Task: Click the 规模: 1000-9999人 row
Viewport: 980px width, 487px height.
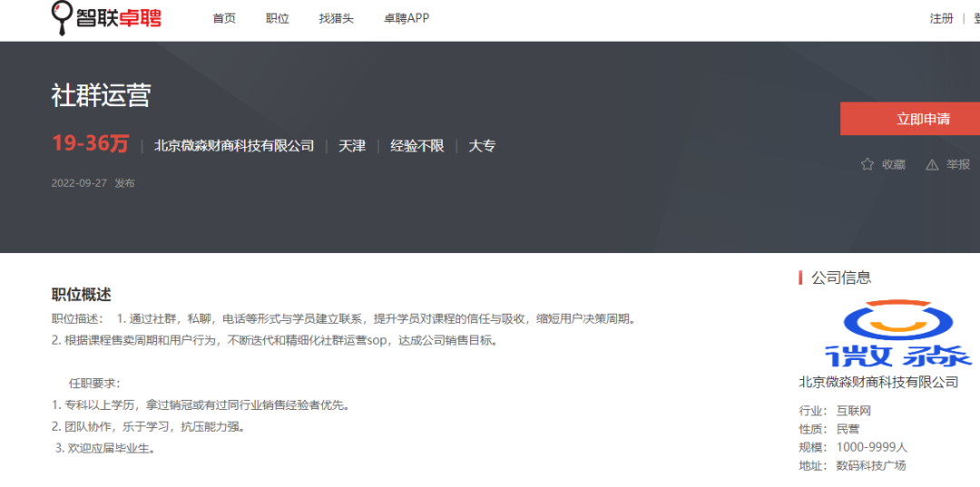Action: 853,447
